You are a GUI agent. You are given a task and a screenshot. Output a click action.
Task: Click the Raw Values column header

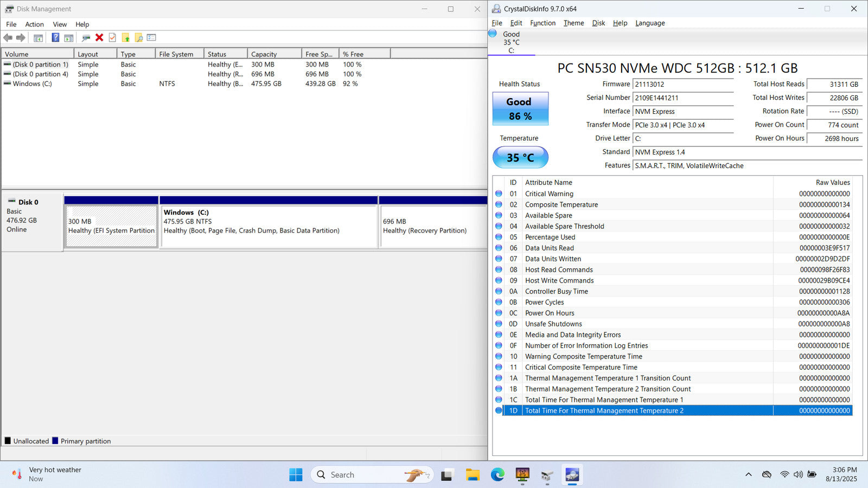pyautogui.click(x=813, y=183)
